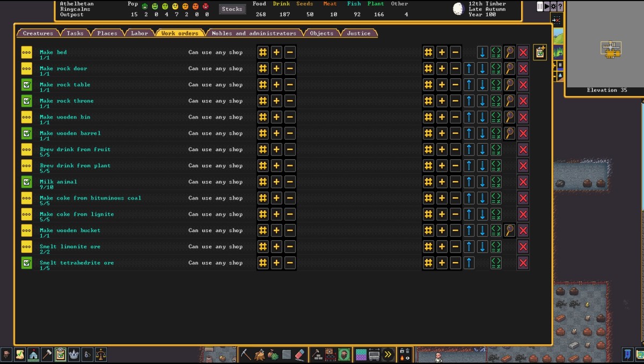The width and height of the screenshot is (644, 364).
Task: Increase right-hand plus for Brew drink from fruit
Action: coord(442,150)
